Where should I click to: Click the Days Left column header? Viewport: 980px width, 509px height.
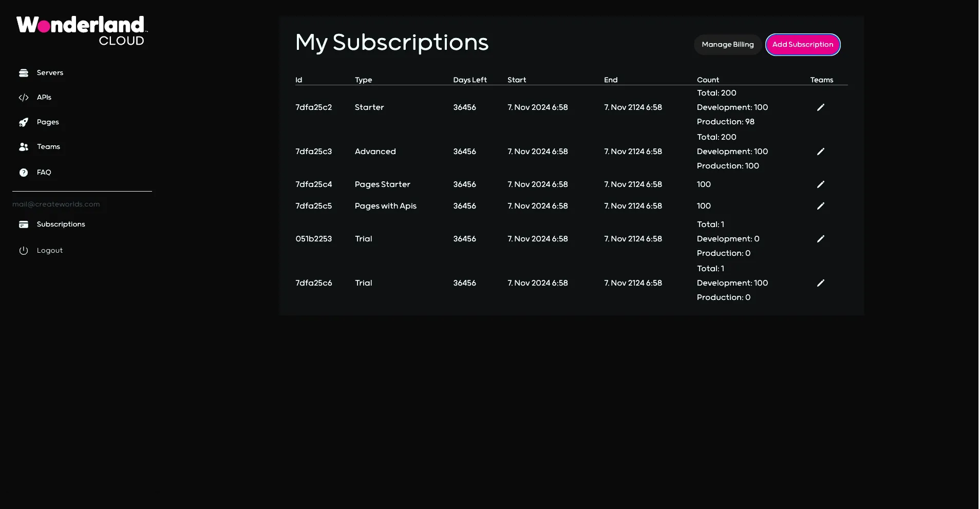coord(470,80)
